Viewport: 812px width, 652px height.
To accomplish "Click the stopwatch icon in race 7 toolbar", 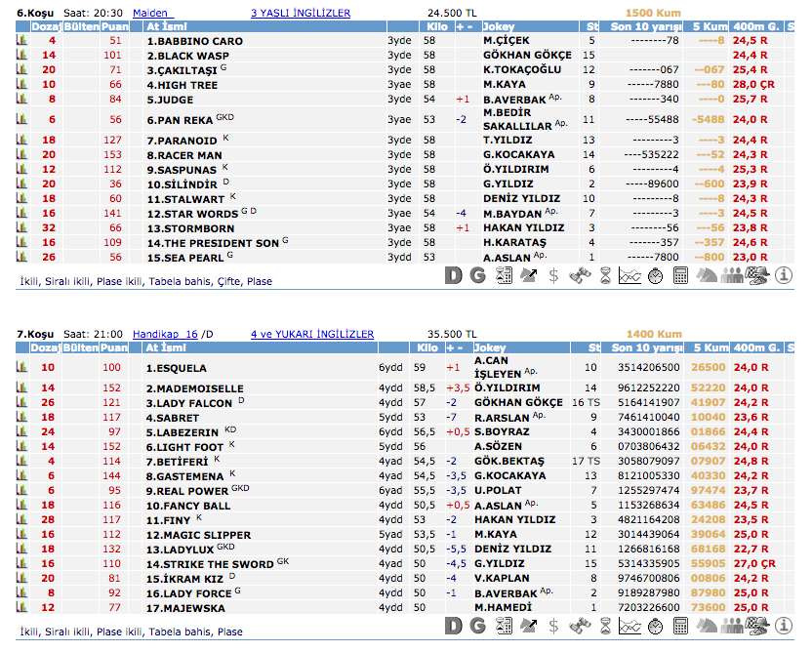I will pyautogui.click(x=656, y=626).
